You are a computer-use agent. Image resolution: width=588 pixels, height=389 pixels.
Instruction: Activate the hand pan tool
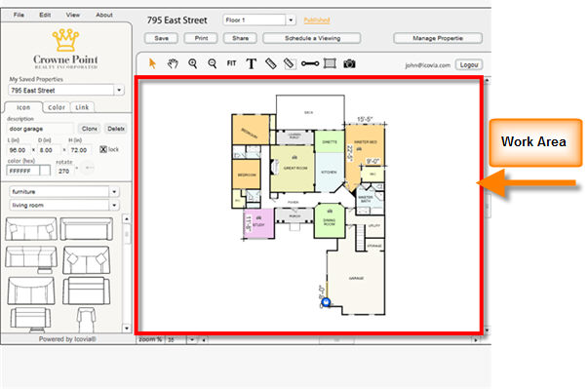point(173,63)
